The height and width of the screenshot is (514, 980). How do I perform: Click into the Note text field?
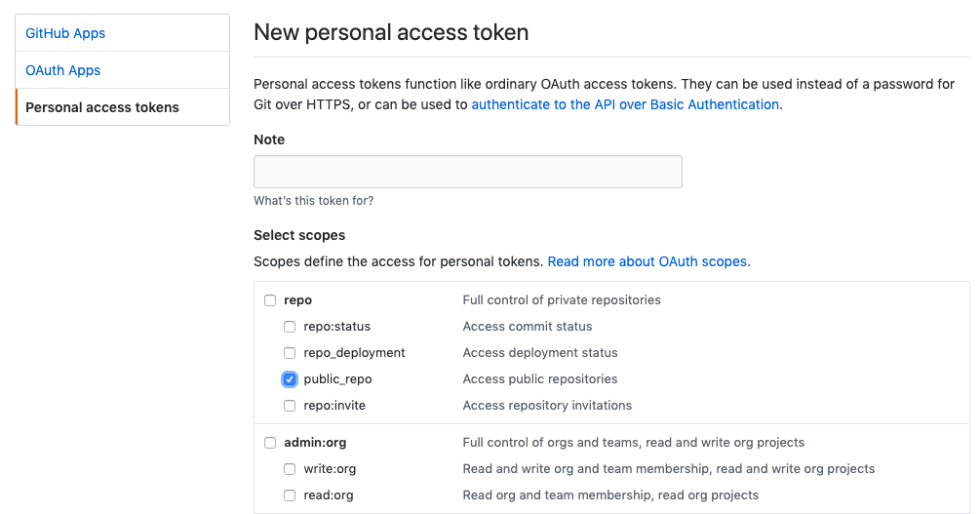click(467, 172)
